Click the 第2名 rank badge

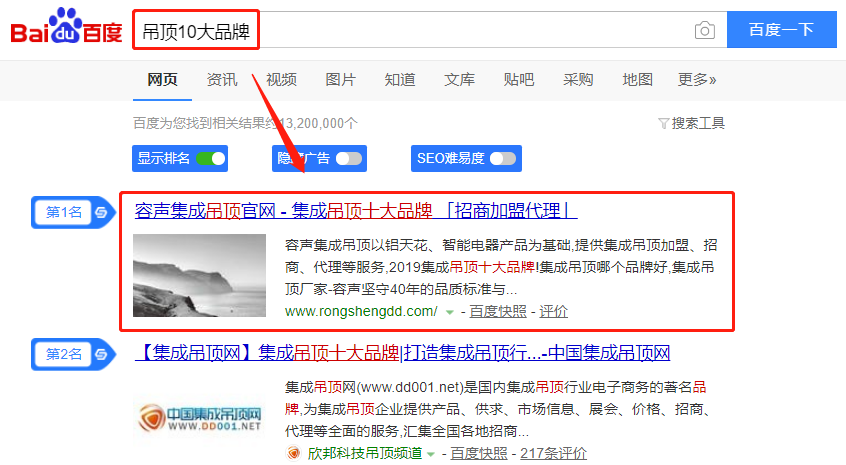(x=73, y=354)
